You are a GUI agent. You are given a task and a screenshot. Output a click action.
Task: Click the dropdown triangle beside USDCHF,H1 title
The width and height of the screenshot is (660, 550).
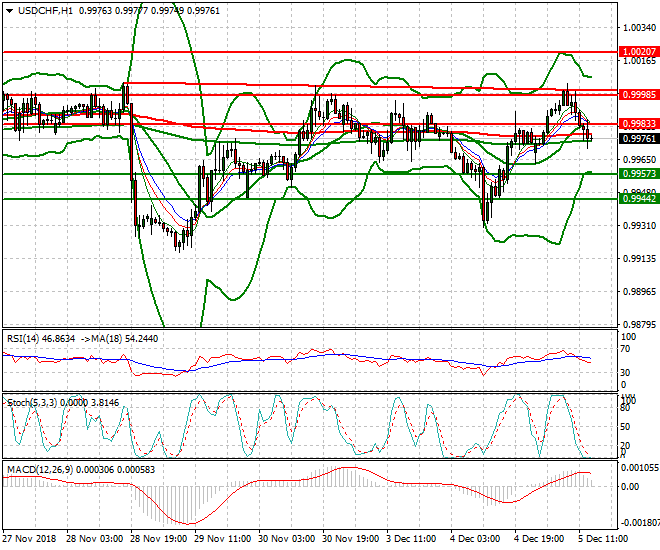(x=9, y=11)
